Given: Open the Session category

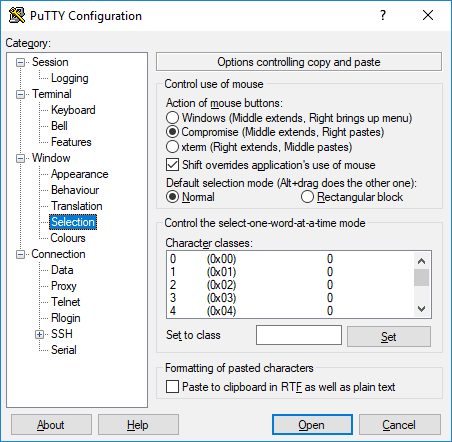Looking at the screenshot, I should (x=50, y=62).
